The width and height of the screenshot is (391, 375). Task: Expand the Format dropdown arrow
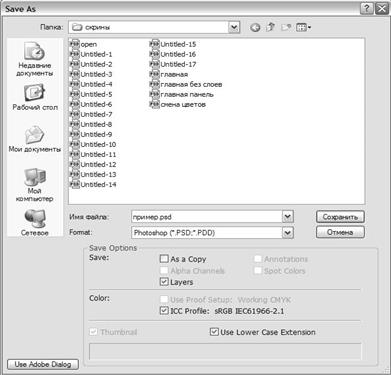coord(287,233)
